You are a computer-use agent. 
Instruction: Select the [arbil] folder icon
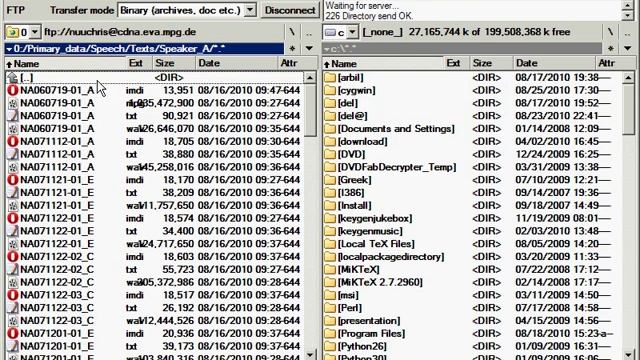point(330,78)
